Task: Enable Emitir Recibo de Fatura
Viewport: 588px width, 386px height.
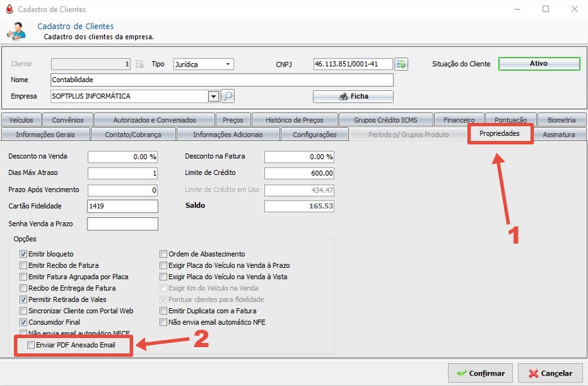Action: (24, 265)
